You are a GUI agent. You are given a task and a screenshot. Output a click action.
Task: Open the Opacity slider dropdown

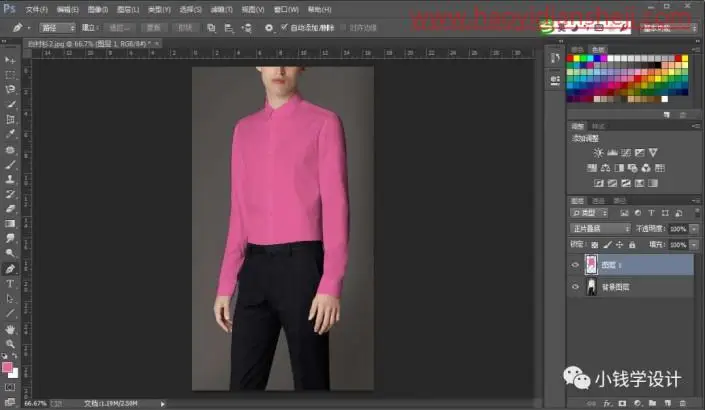pyautogui.click(x=694, y=229)
